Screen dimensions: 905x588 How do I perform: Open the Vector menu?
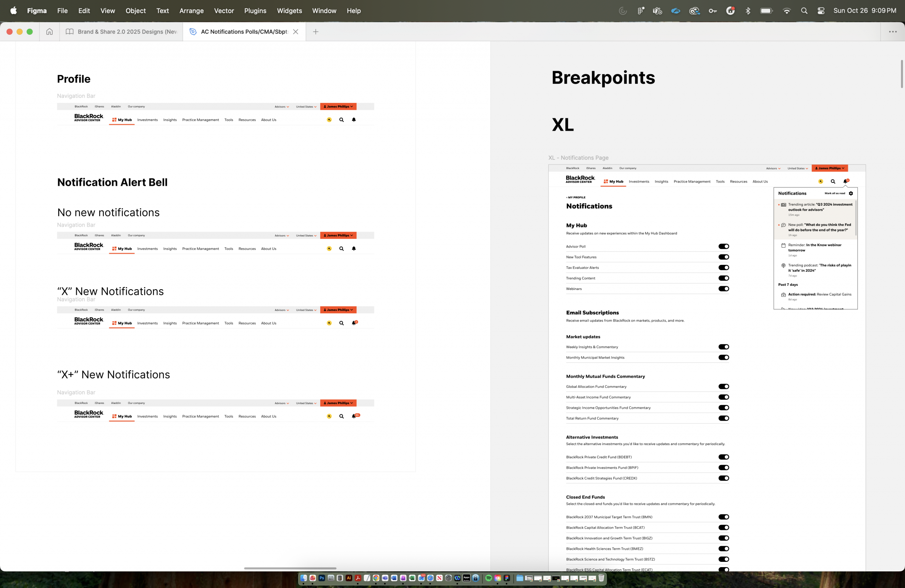(x=224, y=11)
